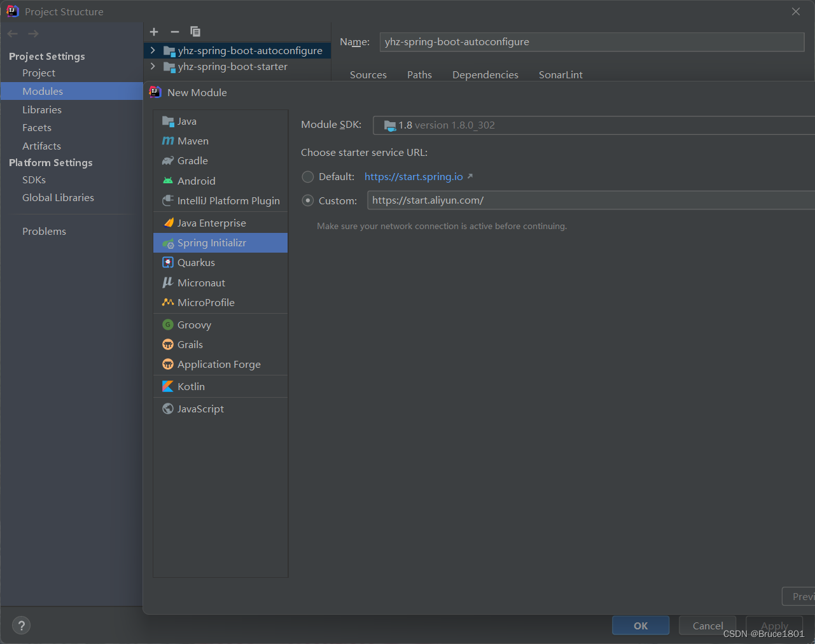Click the Cancel button

tap(707, 626)
